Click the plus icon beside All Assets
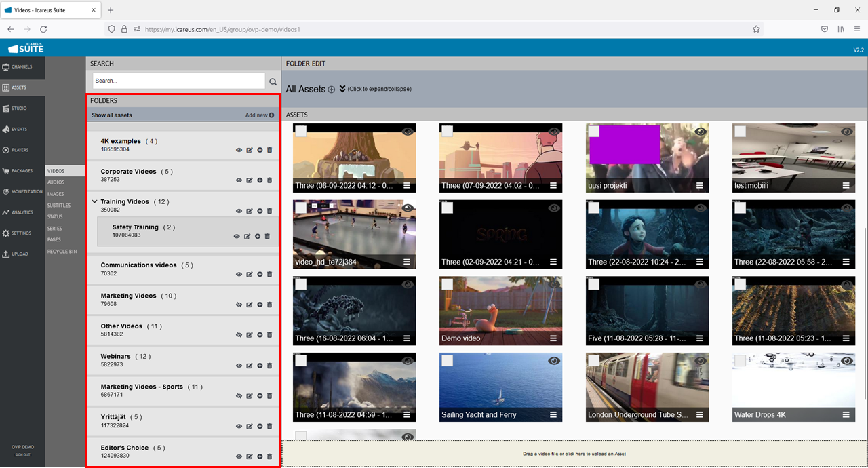The width and height of the screenshot is (868, 468). pyautogui.click(x=332, y=90)
